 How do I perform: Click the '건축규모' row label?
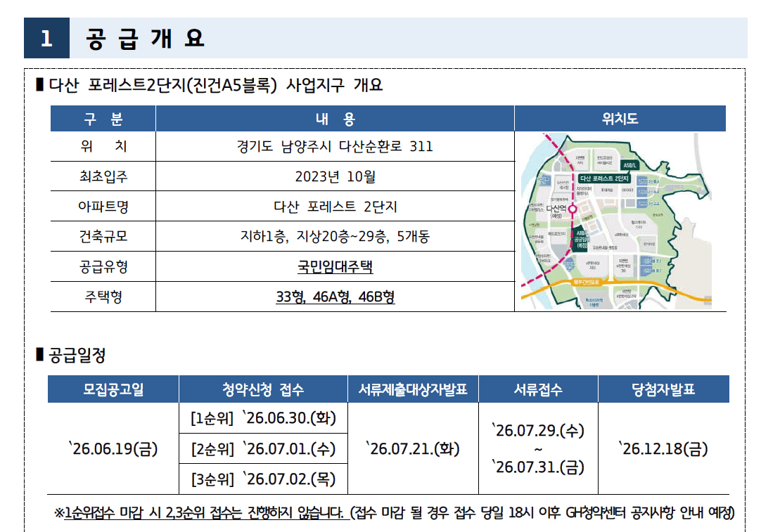click(x=103, y=237)
